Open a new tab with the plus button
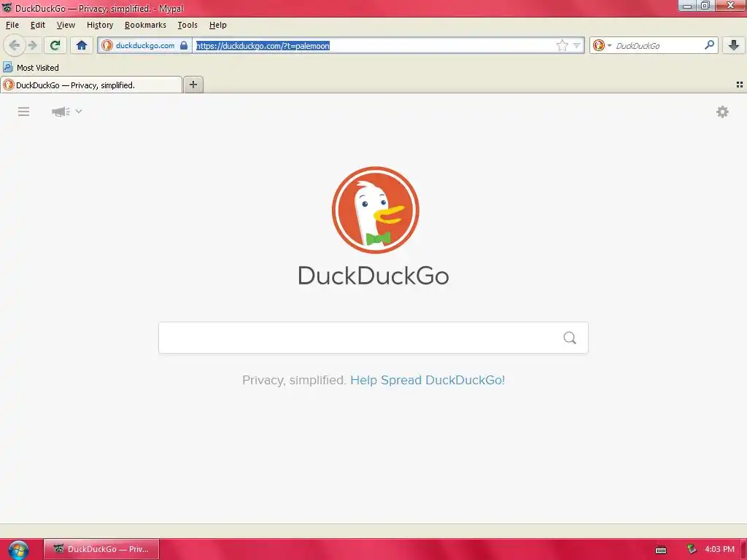747x560 pixels. (193, 85)
